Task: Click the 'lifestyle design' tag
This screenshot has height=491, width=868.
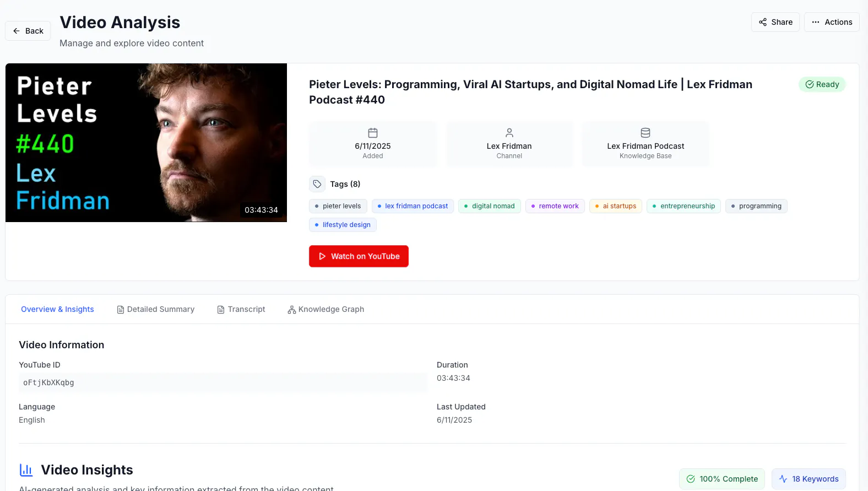Action: [x=343, y=225]
